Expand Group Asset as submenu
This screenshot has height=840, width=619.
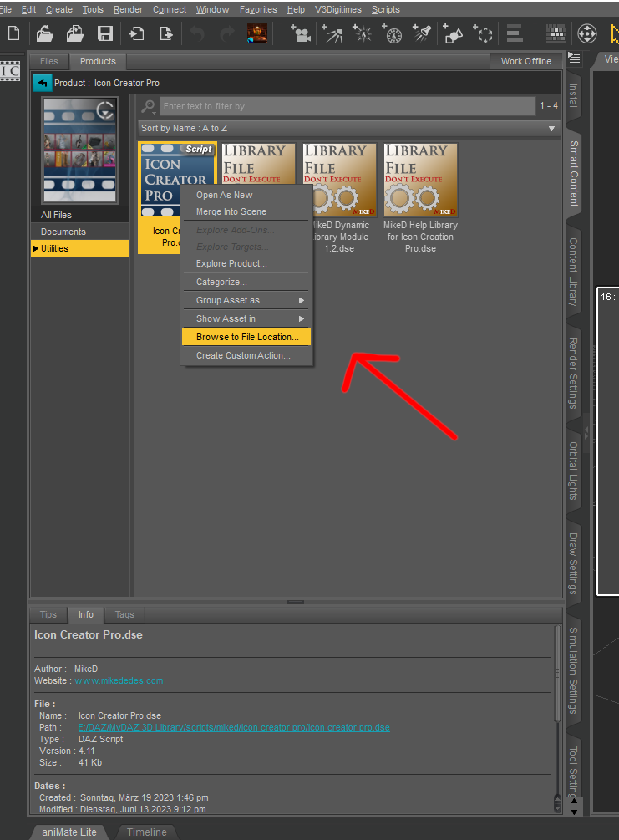point(246,300)
